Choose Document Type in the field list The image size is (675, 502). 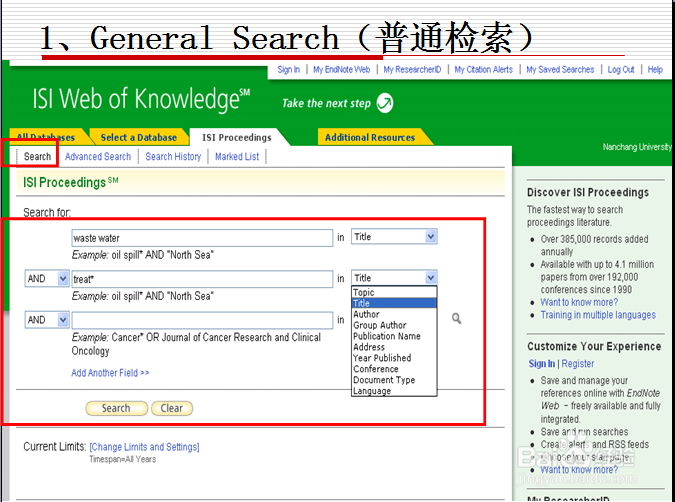(394, 380)
